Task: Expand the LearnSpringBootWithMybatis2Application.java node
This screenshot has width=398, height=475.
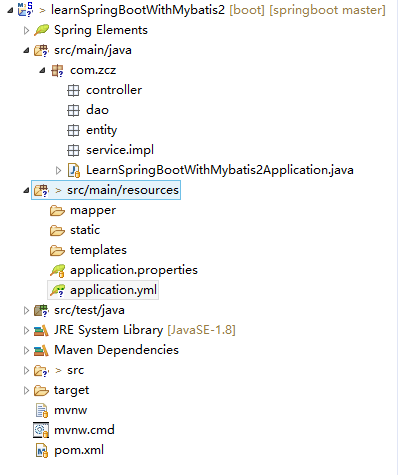Action: (58, 171)
